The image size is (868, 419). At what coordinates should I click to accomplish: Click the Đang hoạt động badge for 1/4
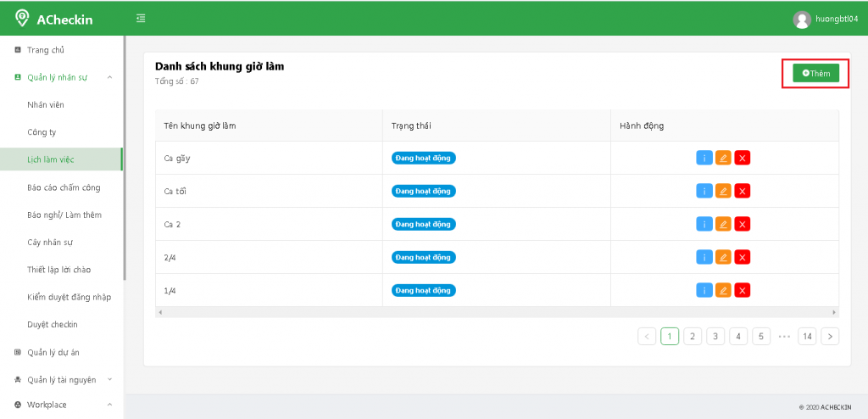424,290
